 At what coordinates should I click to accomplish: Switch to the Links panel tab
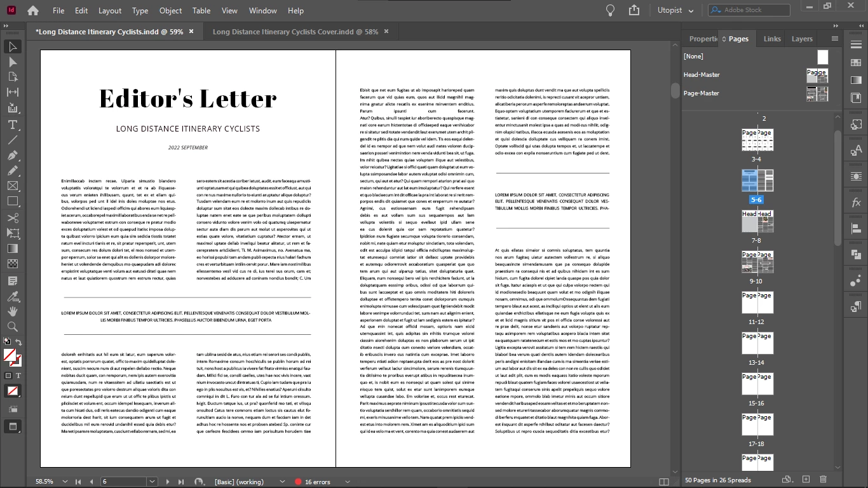click(x=772, y=39)
